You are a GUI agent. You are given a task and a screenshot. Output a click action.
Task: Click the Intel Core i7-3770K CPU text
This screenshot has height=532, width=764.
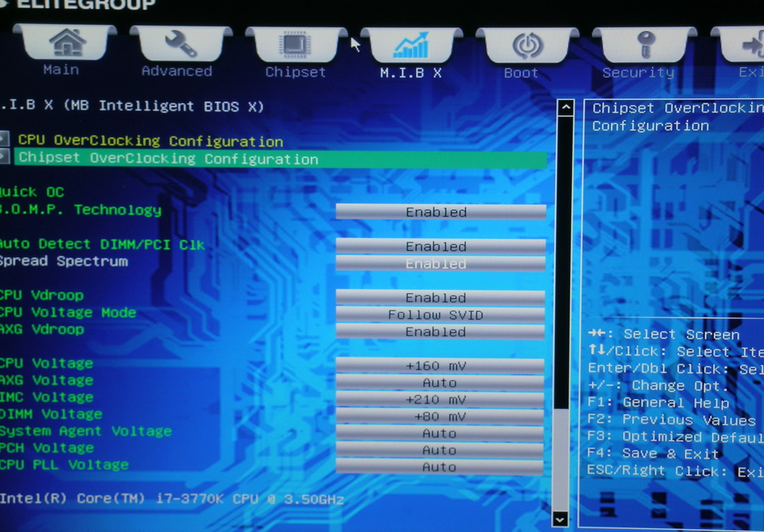click(172, 499)
